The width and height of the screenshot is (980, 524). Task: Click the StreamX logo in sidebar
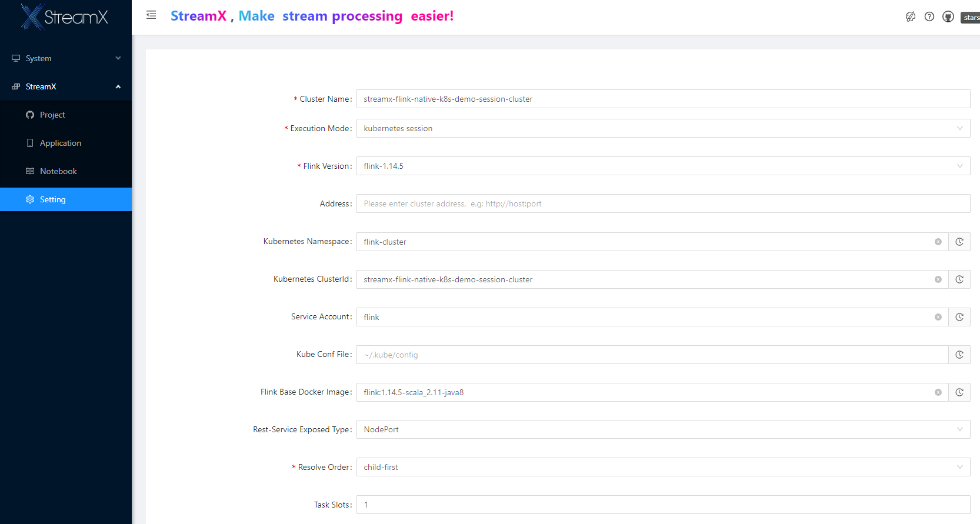coord(65,16)
